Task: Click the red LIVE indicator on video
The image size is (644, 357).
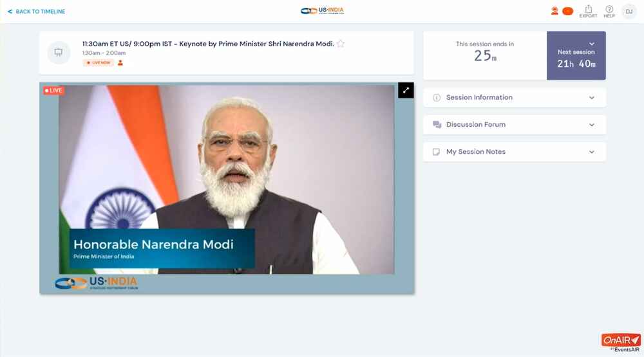Action: click(x=53, y=90)
